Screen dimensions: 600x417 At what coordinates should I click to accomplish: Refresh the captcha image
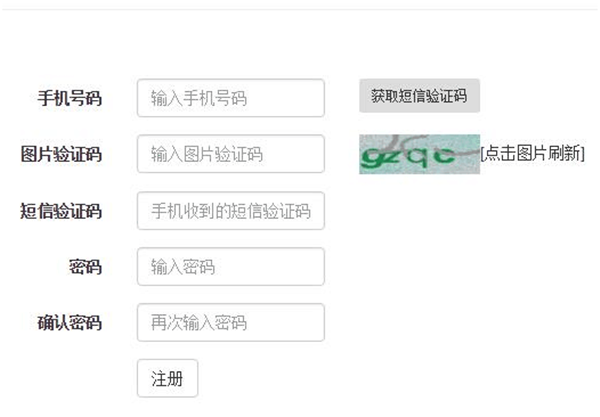click(x=419, y=154)
